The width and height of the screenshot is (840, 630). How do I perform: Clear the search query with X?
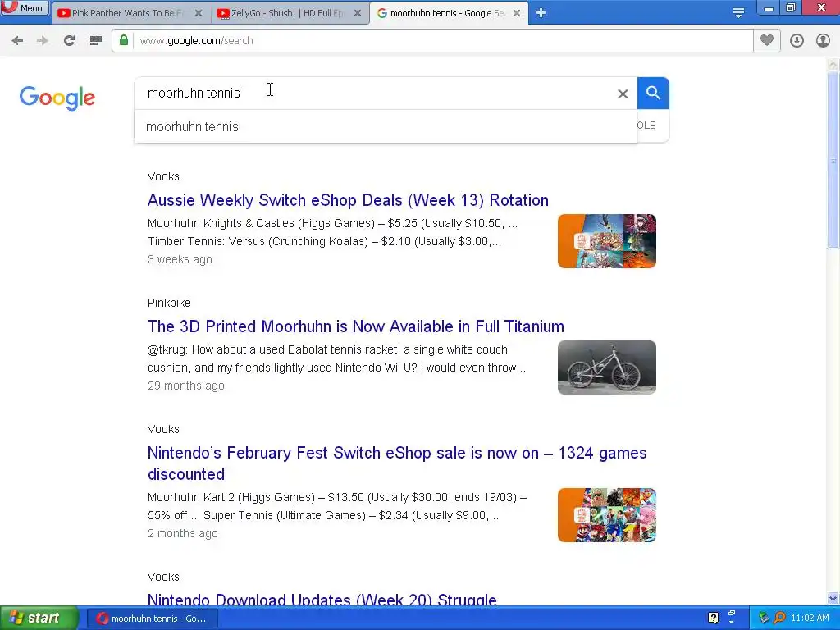[623, 94]
